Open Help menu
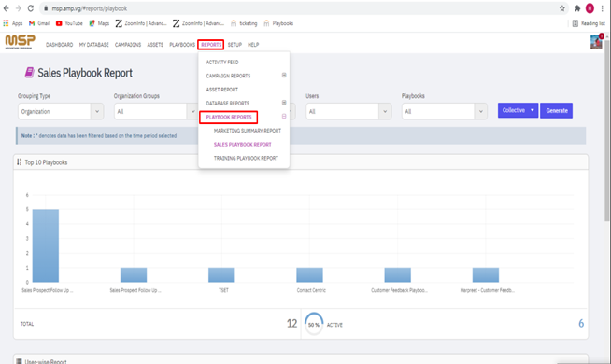Screen dimensions: 611x364 coord(253,45)
